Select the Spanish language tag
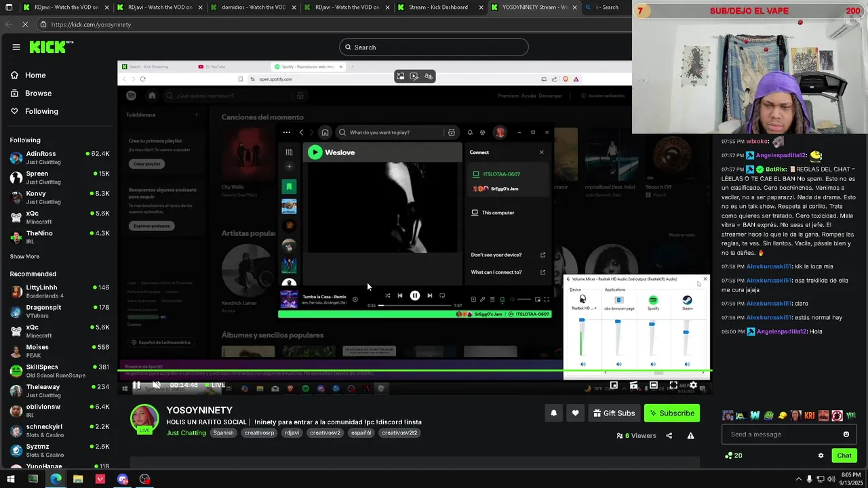The width and height of the screenshot is (868, 488). point(223,432)
